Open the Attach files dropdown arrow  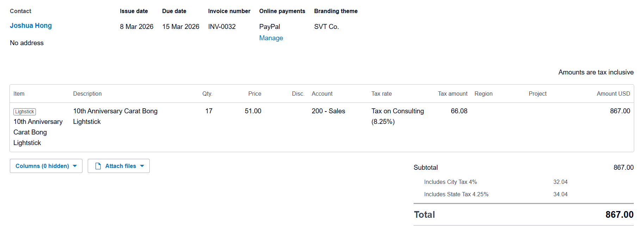[142, 166]
